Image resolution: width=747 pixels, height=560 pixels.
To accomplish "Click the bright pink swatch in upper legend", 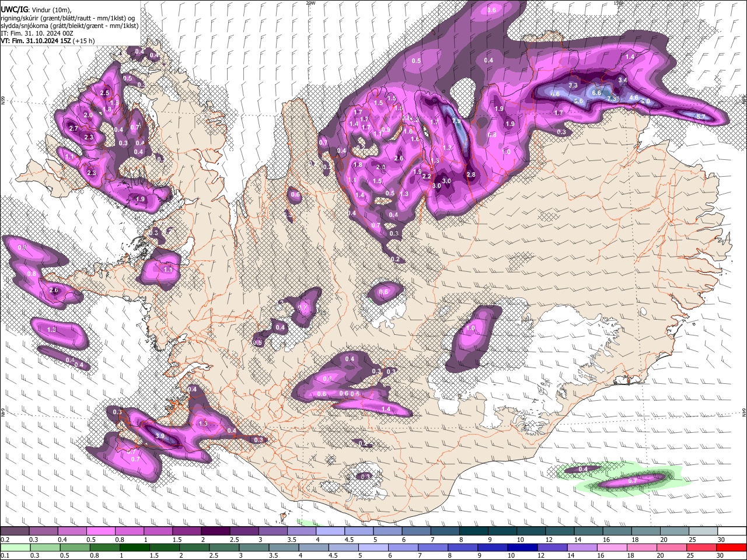I will click(x=100, y=531).
